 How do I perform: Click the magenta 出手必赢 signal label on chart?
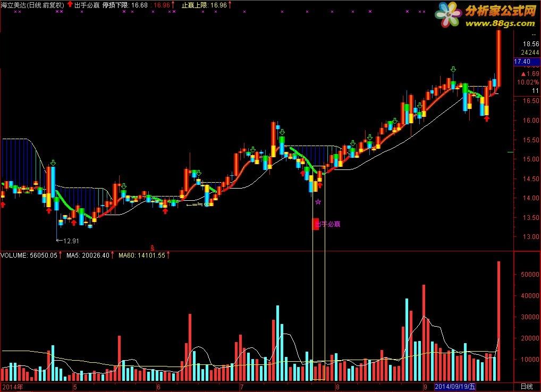click(x=327, y=224)
